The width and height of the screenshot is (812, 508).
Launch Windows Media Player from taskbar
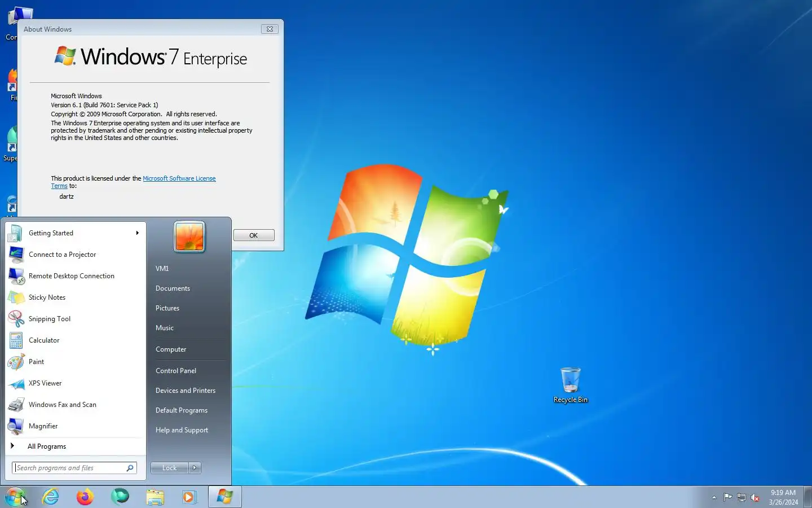pyautogui.click(x=189, y=497)
